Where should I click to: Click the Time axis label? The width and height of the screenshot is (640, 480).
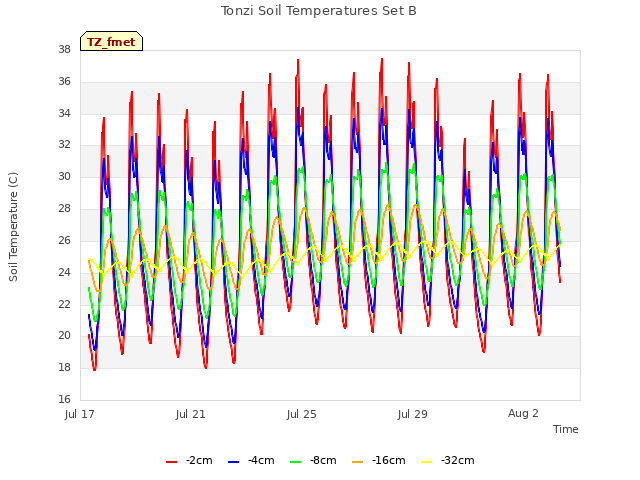tap(565, 429)
